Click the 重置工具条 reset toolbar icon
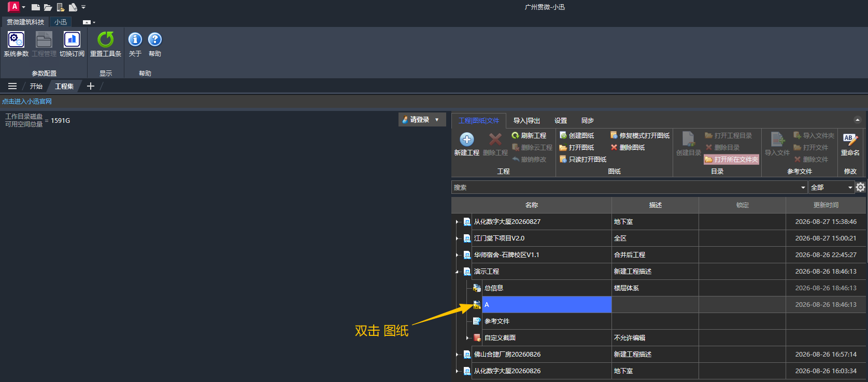Screen dimensions: 868x382 pyautogui.click(x=106, y=44)
